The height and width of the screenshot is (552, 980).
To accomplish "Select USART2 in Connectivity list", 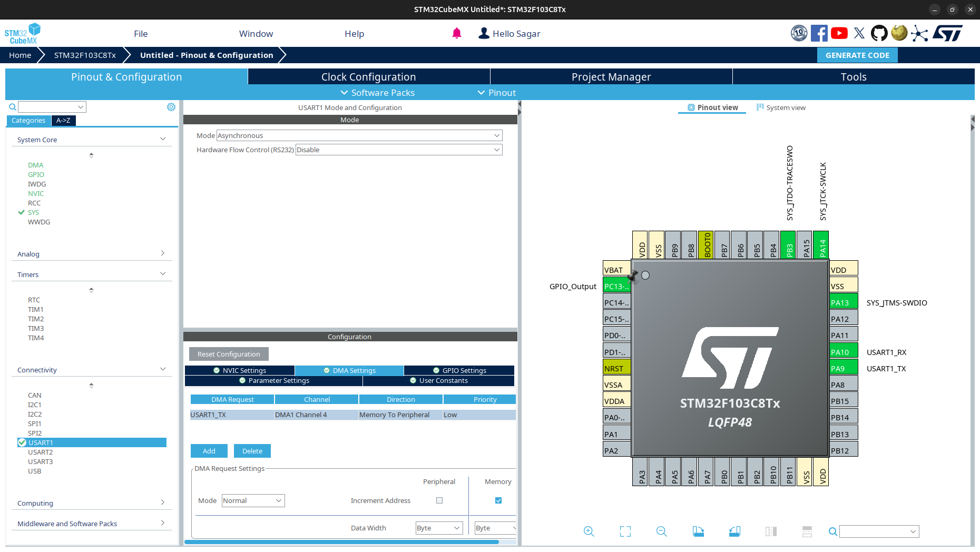I will [x=41, y=452].
